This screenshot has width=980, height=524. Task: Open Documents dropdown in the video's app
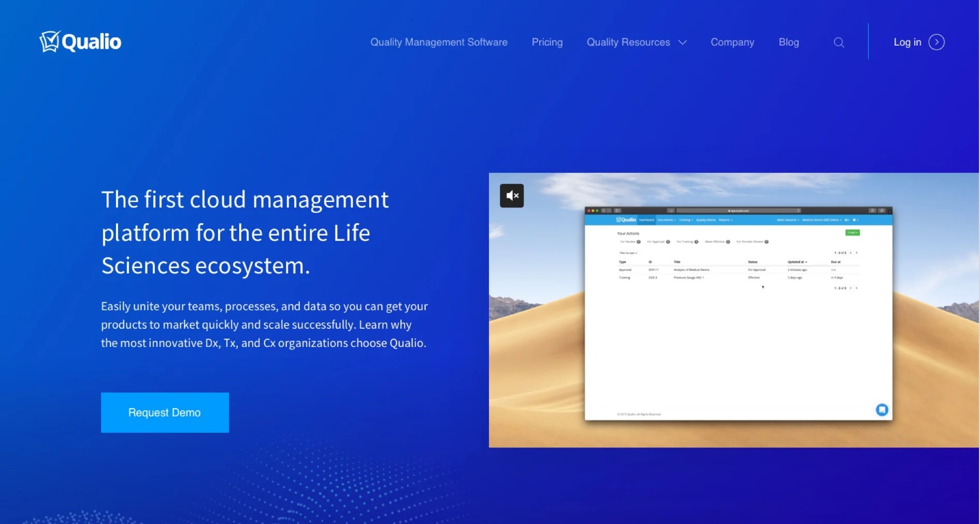coord(666,220)
